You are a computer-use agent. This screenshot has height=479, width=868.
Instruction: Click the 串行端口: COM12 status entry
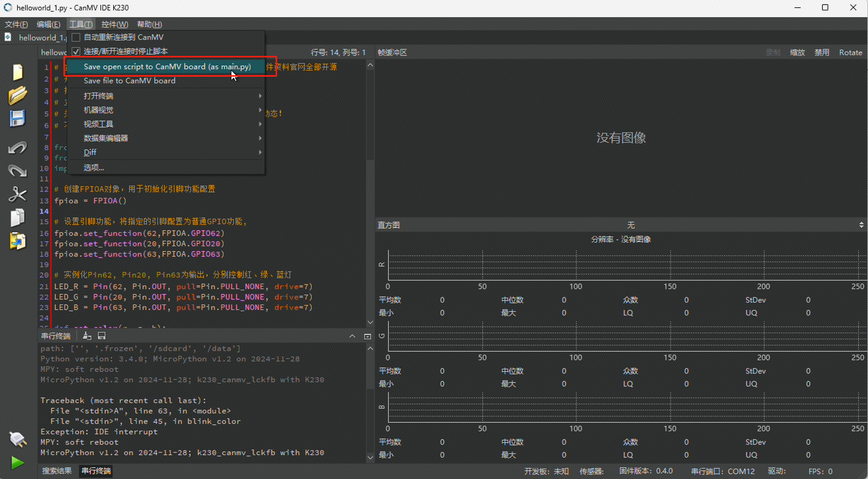point(723,471)
